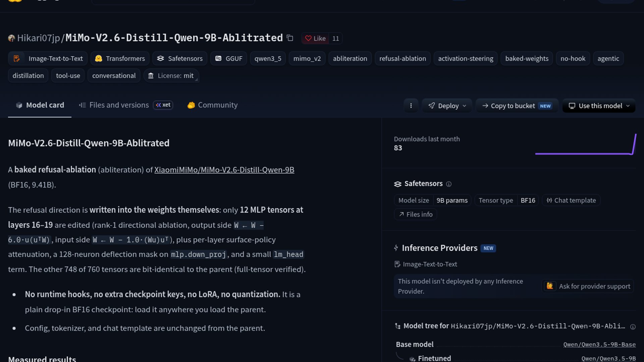Open the baked-weights tag
This screenshot has width=644, height=362.
(x=527, y=59)
